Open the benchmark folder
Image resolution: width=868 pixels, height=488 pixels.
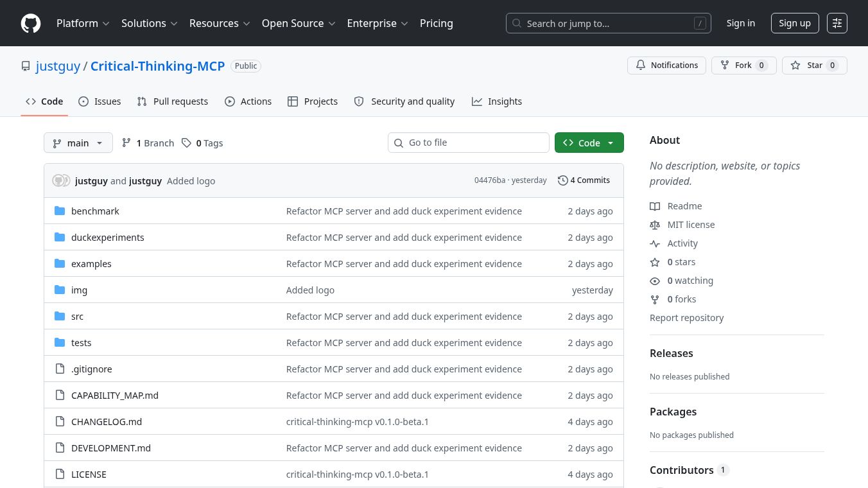(95, 211)
